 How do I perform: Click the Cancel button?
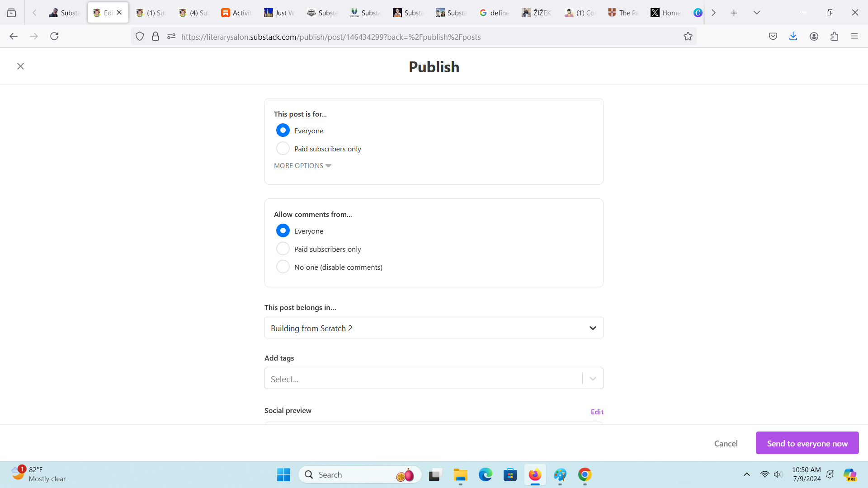[x=726, y=443]
